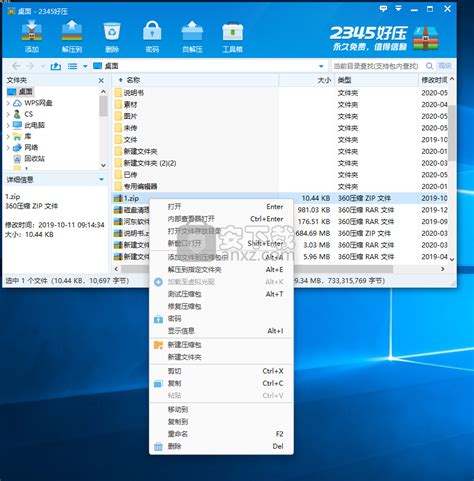Expand the CS tree node
Screen dimensions: 474x481
(8, 114)
